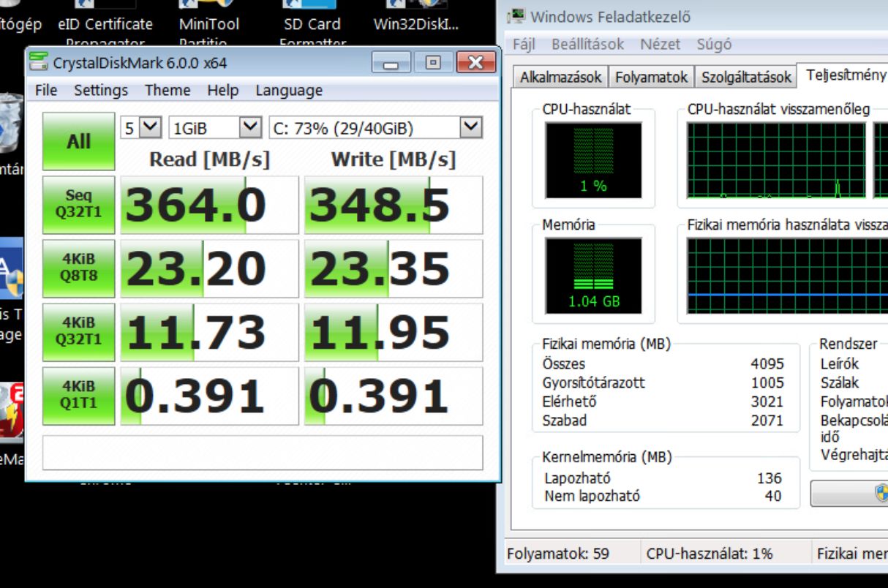888x588 pixels.
Task: Select the 4KiB Q8T8 write value 23.35
Action: click(394, 268)
